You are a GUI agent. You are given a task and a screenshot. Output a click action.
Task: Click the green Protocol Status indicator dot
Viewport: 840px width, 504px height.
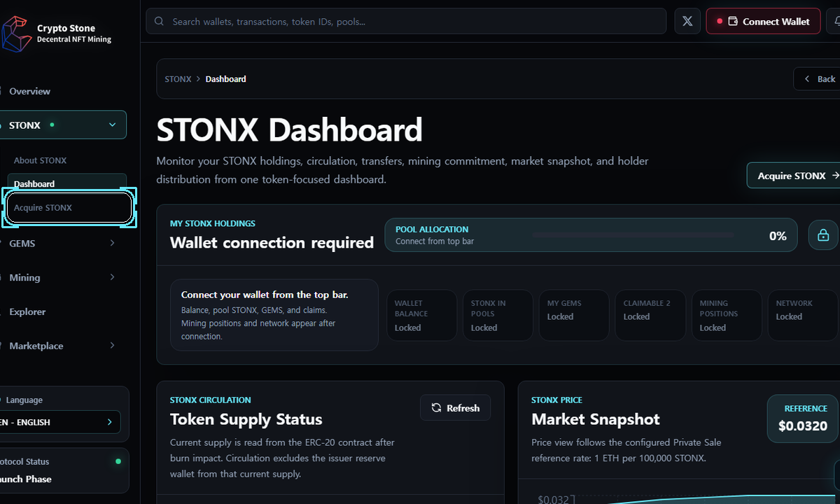click(118, 461)
